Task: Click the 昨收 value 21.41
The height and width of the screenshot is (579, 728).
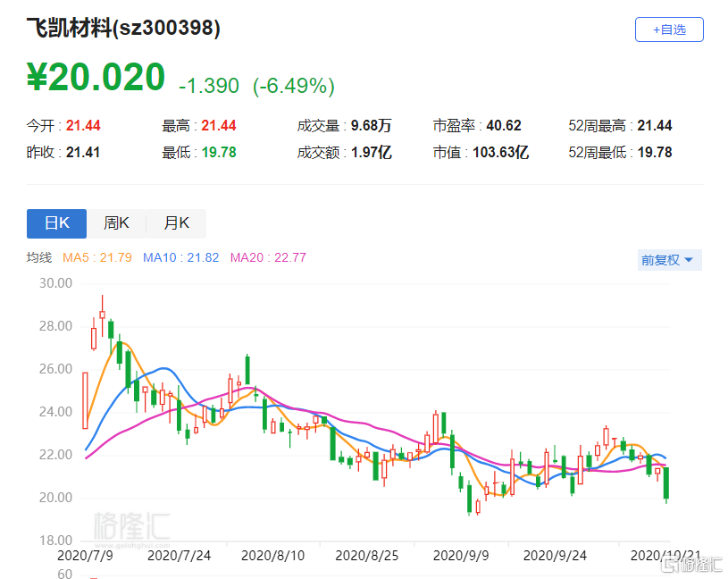Action: click(83, 152)
